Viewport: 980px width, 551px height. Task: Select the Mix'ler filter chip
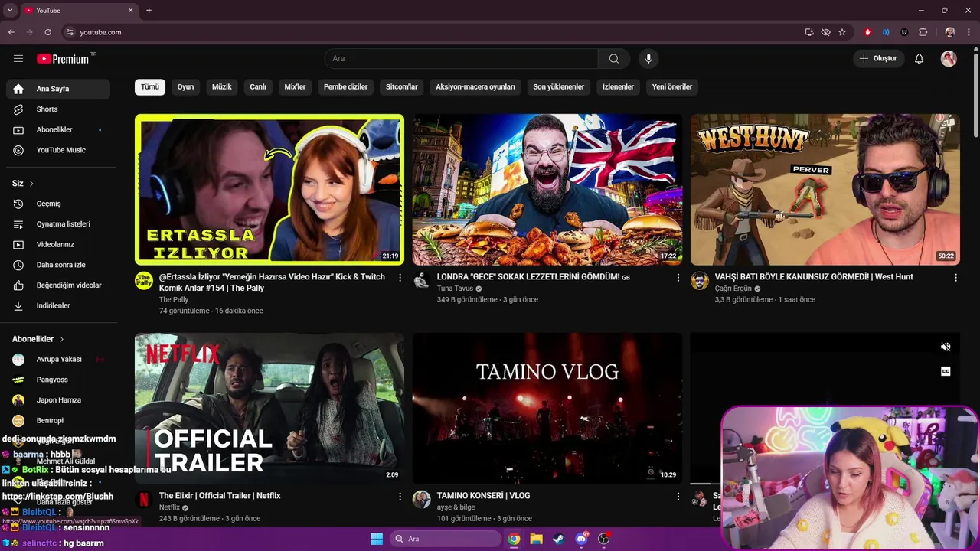(x=295, y=86)
